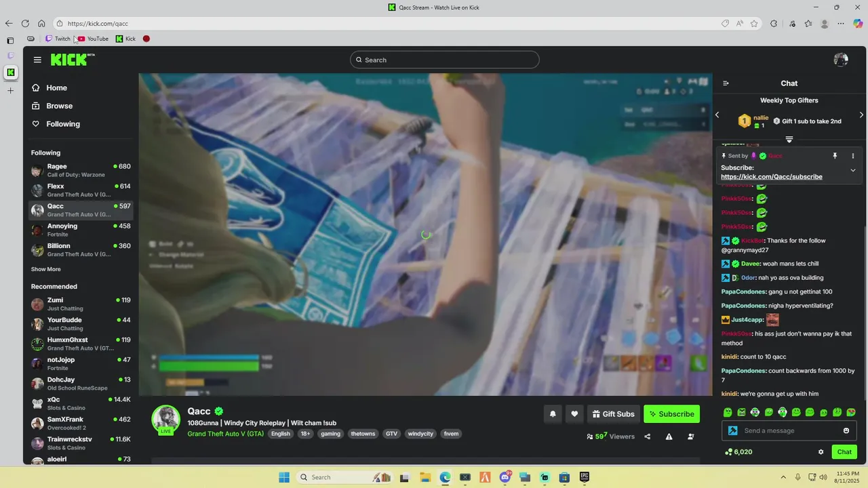Click the browser home button
Viewport: 868px width, 488px height.
[x=41, y=23]
